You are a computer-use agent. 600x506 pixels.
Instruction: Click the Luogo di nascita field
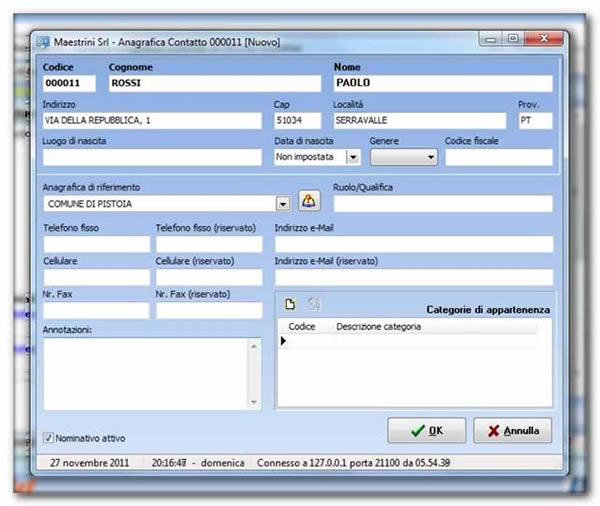[152, 157]
